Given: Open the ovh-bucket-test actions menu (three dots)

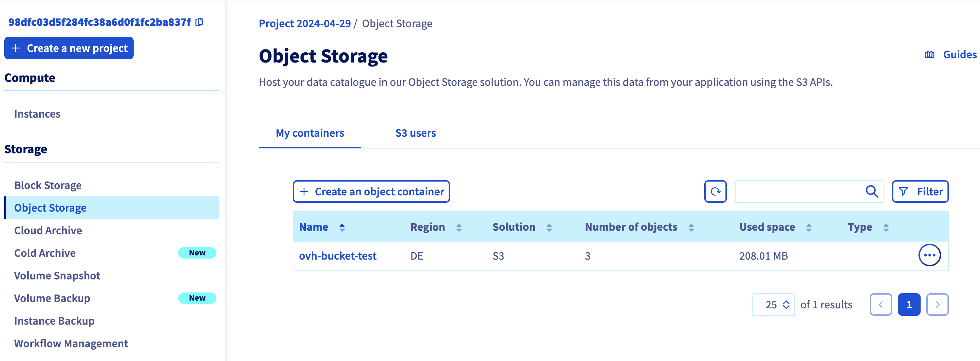Looking at the screenshot, I should (x=929, y=255).
